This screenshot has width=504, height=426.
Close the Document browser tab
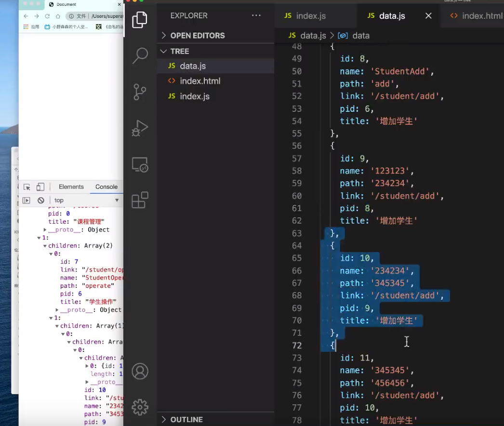[119, 4]
